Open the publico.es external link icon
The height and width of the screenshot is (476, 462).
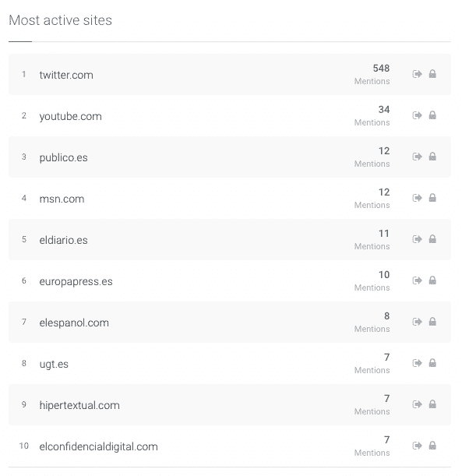[417, 157]
